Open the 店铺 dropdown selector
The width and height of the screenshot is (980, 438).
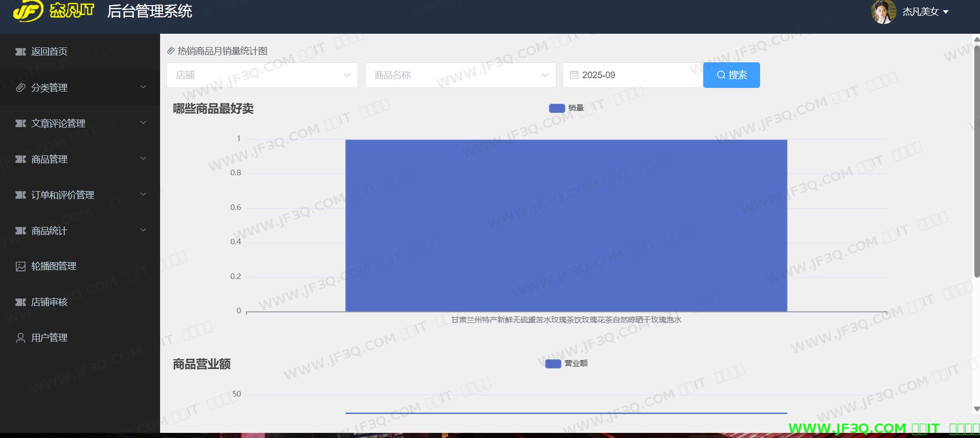coord(261,75)
